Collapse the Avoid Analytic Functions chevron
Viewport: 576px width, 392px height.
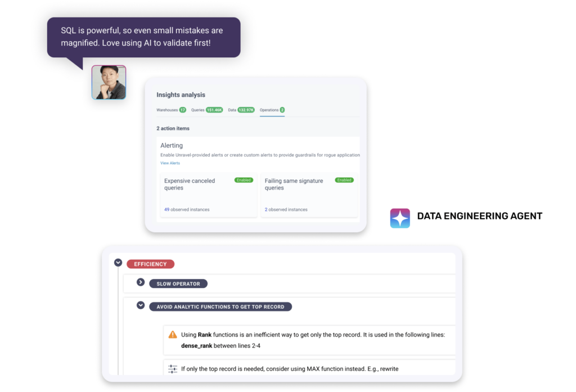pyautogui.click(x=140, y=305)
